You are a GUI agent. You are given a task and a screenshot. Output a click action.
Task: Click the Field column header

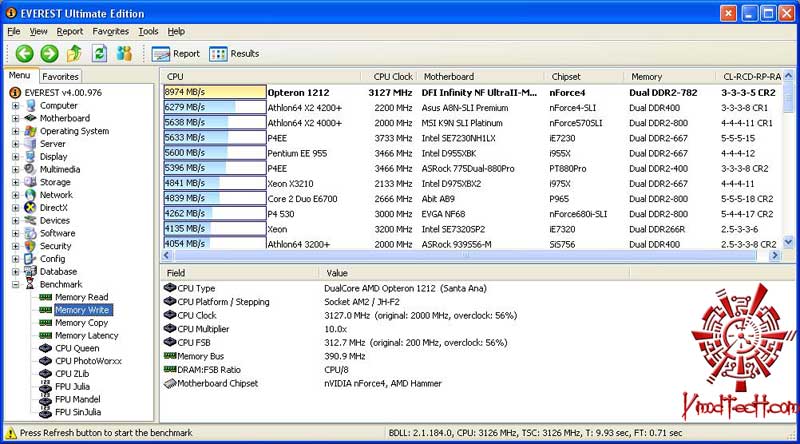(x=240, y=273)
